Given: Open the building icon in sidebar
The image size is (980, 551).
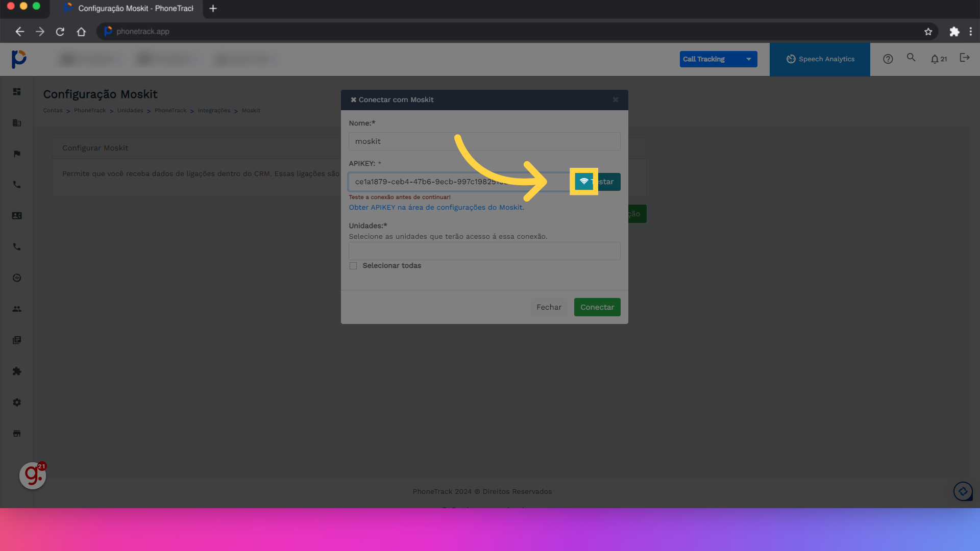Looking at the screenshot, I should click(x=17, y=123).
